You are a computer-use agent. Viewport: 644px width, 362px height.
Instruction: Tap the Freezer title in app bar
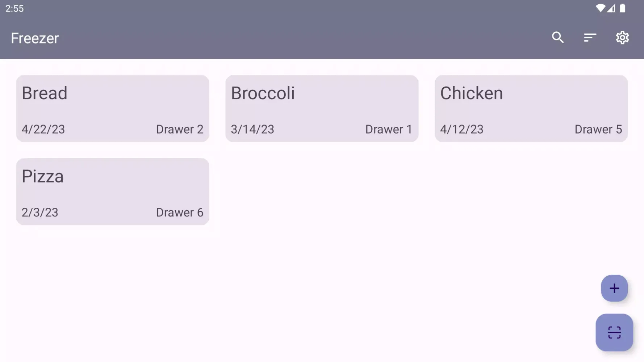coord(35,38)
